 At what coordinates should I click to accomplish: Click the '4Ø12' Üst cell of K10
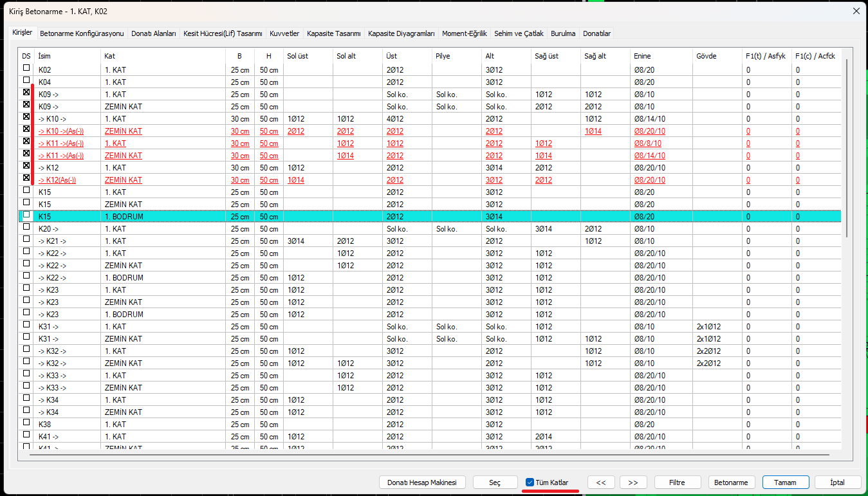(x=395, y=119)
